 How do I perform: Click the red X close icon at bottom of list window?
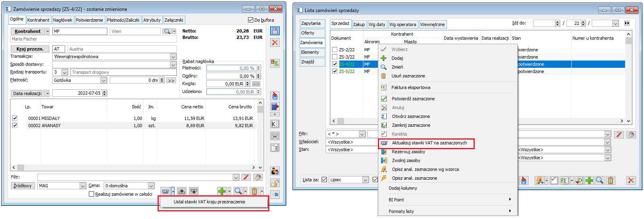point(631,180)
